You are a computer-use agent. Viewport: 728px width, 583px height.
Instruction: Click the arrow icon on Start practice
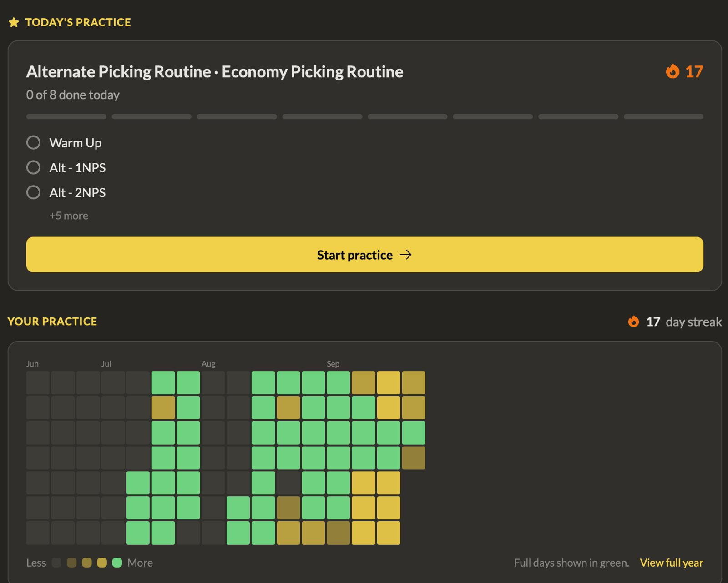coord(405,255)
